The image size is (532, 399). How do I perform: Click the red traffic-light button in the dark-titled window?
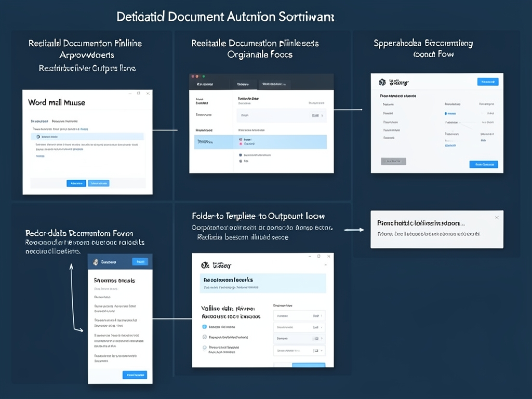point(193,77)
